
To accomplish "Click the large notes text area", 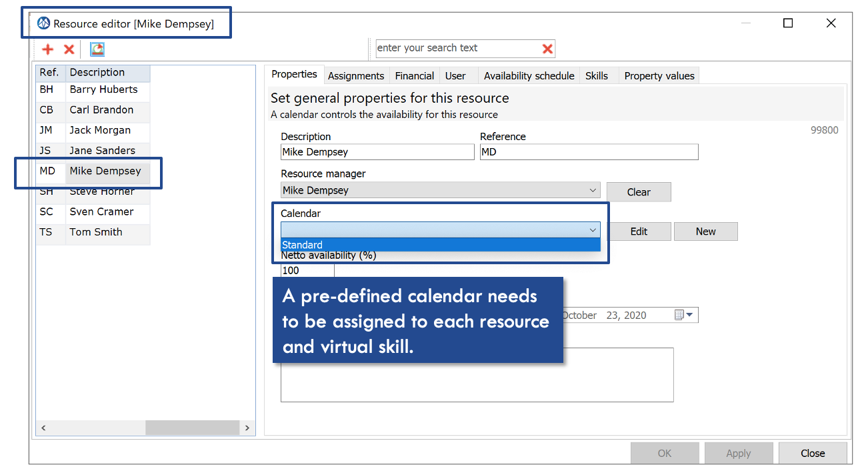I will tap(477, 375).
